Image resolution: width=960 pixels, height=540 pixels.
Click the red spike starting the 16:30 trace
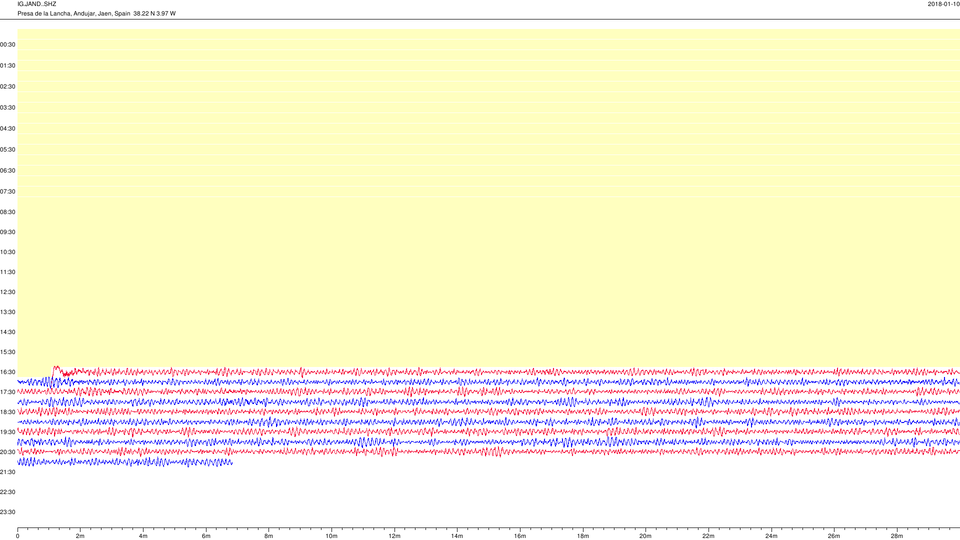coord(56,369)
